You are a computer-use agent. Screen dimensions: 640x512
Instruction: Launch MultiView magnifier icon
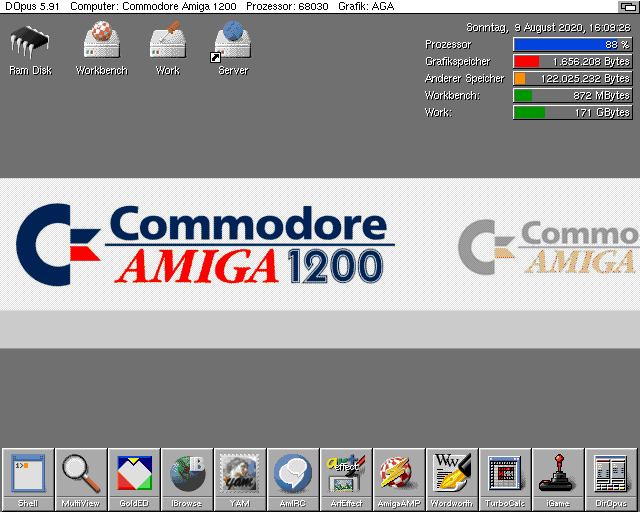81,479
